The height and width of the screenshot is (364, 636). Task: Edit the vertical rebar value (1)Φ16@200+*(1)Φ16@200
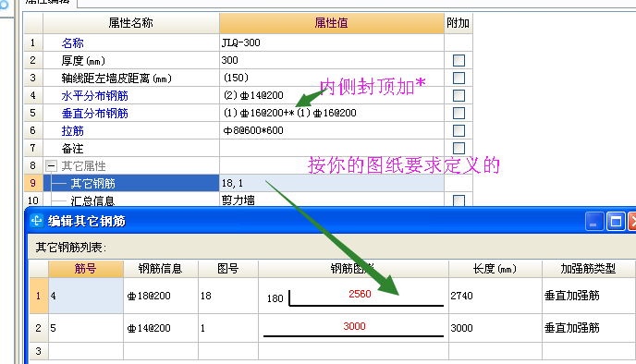pyautogui.click(x=331, y=113)
